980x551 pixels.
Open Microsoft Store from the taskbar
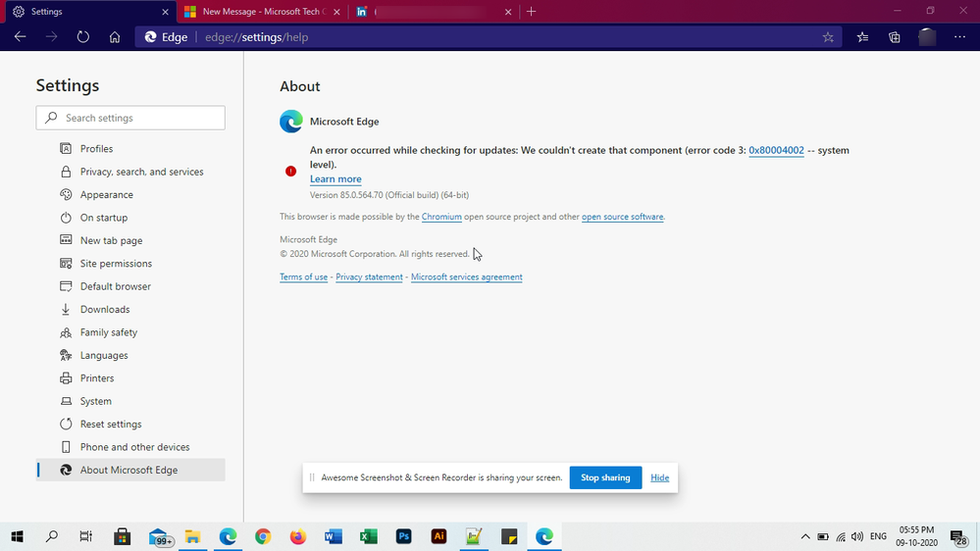coord(123,536)
